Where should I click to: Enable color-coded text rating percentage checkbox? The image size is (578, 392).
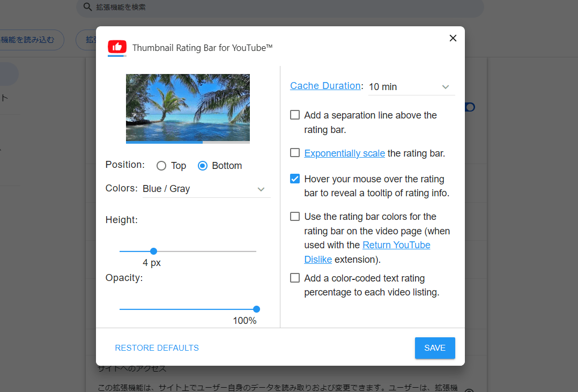[295, 278]
